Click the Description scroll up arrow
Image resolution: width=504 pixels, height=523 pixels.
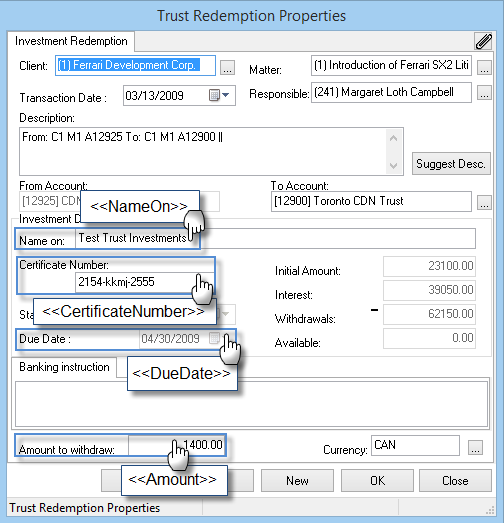click(x=394, y=138)
